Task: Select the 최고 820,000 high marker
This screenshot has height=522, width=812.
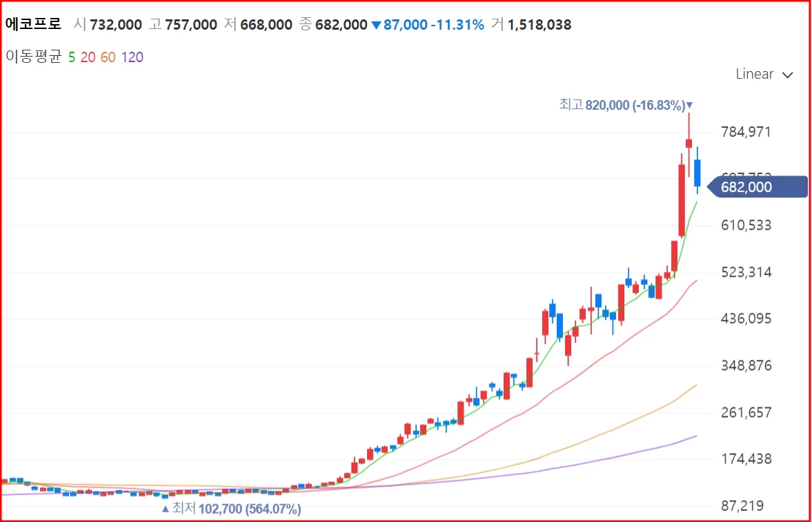Action: 625,105
